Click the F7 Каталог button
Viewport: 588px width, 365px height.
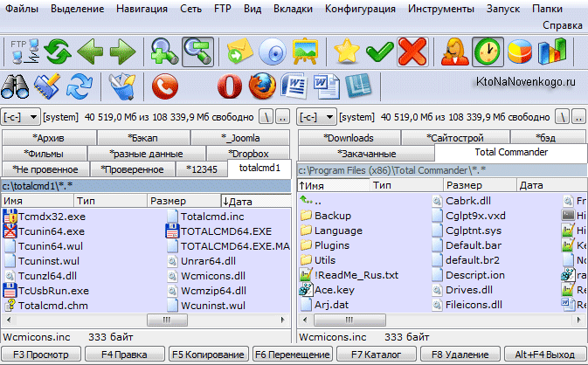[x=376, y=355]
